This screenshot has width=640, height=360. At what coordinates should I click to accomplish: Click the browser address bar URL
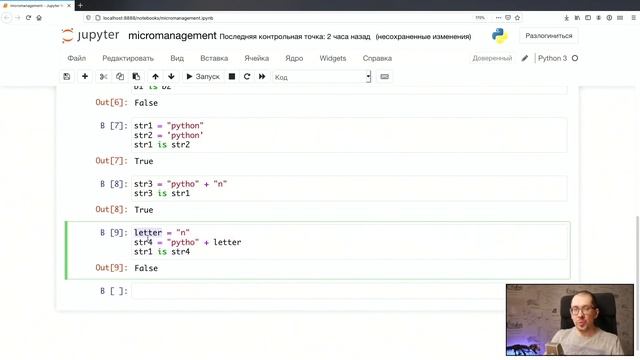coord(158,18)
